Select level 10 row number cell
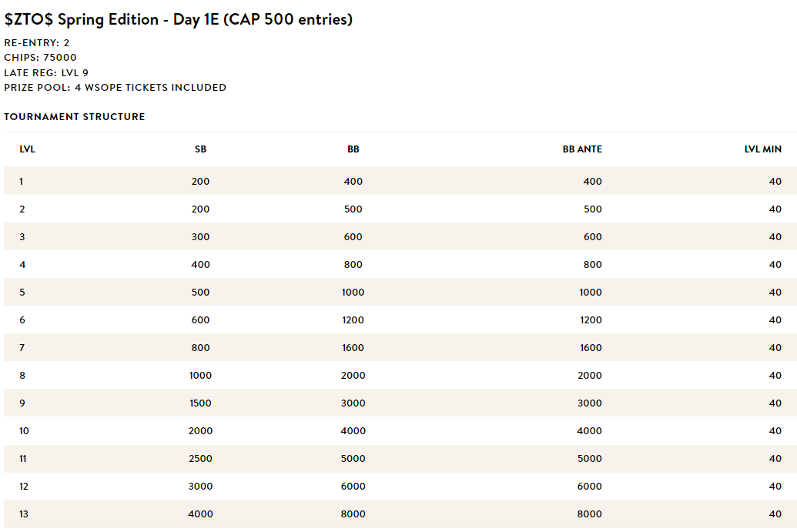Viewport: 797px width, 532px height. (24, 431)
